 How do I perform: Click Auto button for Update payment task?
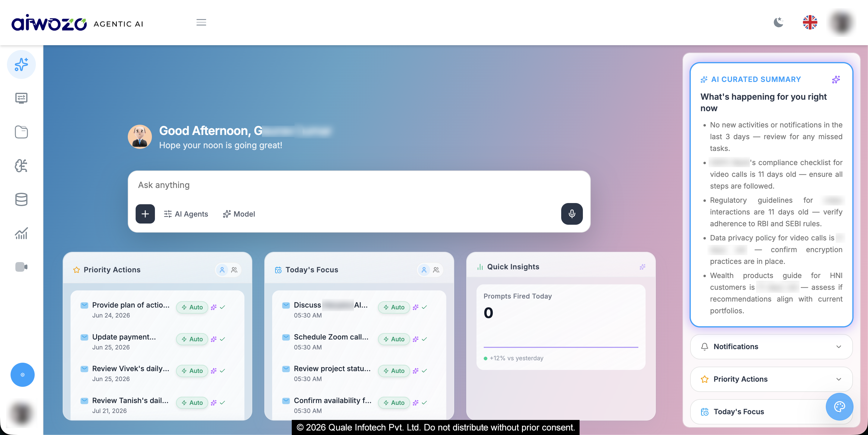tap(192, 339)
